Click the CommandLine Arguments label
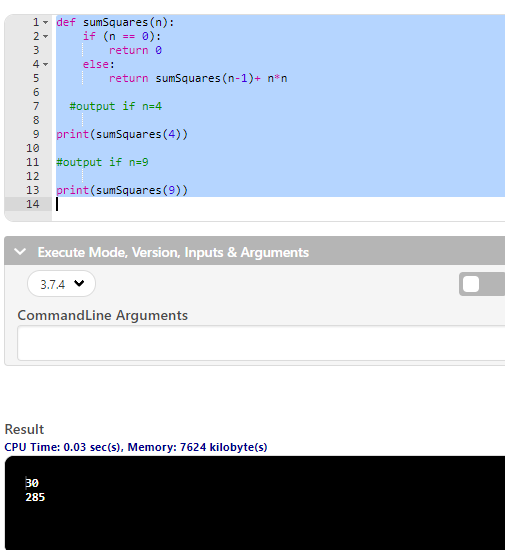 [x=103, y=315]
